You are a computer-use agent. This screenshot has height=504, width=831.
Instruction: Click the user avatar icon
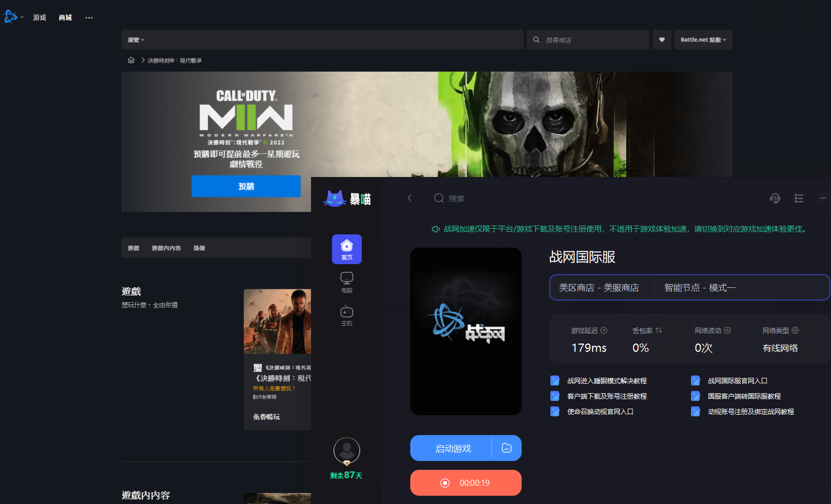pos(347,451)
